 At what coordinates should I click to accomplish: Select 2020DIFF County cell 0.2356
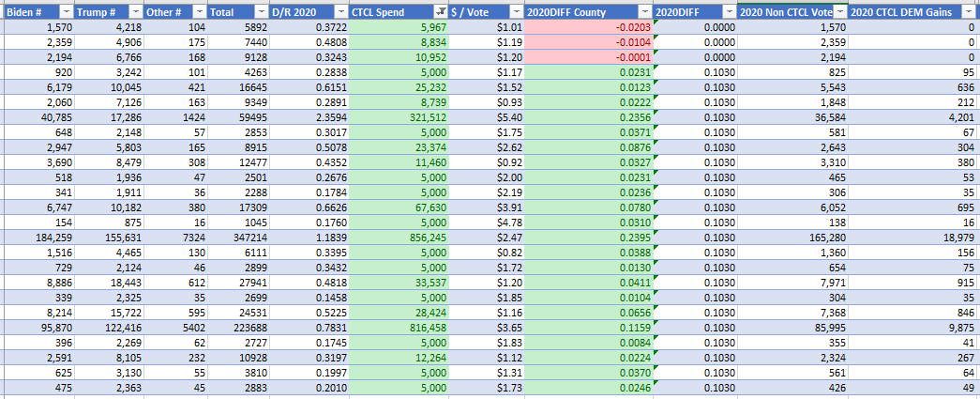pos(589,117)
